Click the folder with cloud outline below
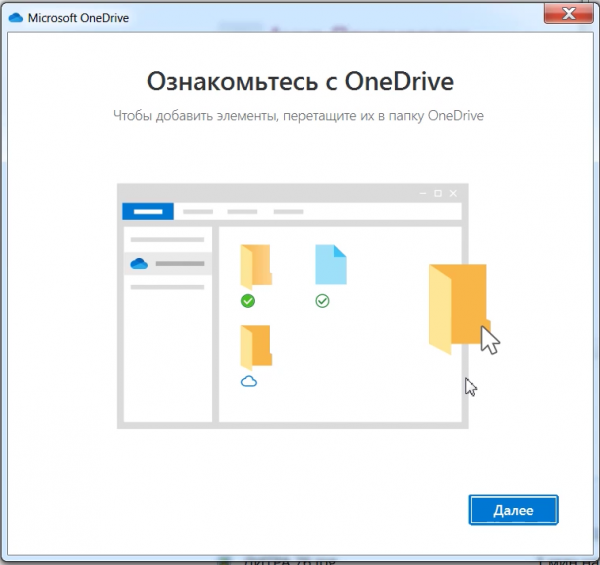The image size is (600, 565). tap(255, 346)
